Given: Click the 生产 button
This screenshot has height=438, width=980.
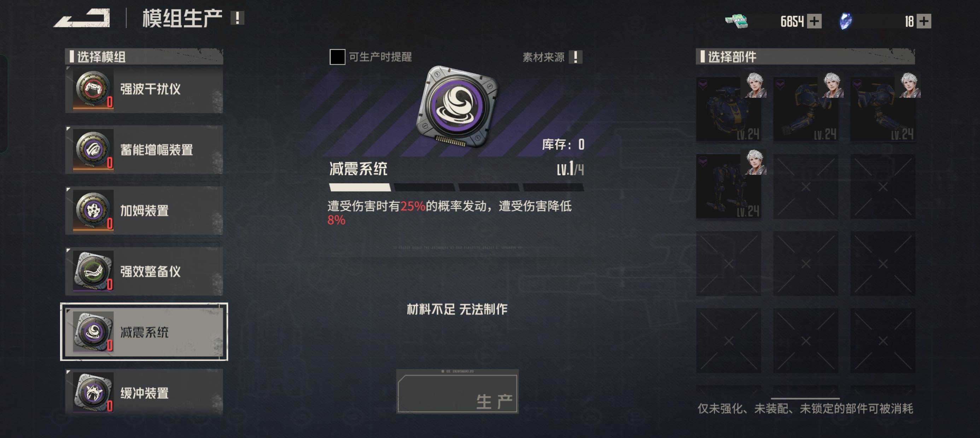Looking at the screenshot, I should pos(457,392).
